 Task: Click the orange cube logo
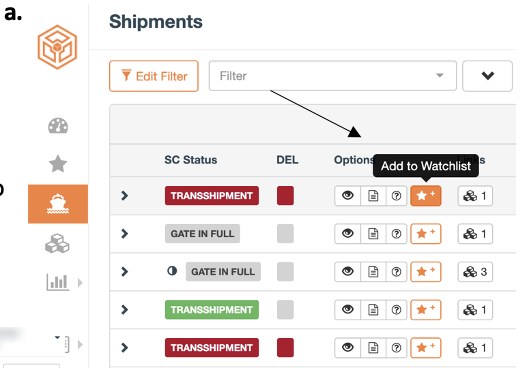[57, 47]
